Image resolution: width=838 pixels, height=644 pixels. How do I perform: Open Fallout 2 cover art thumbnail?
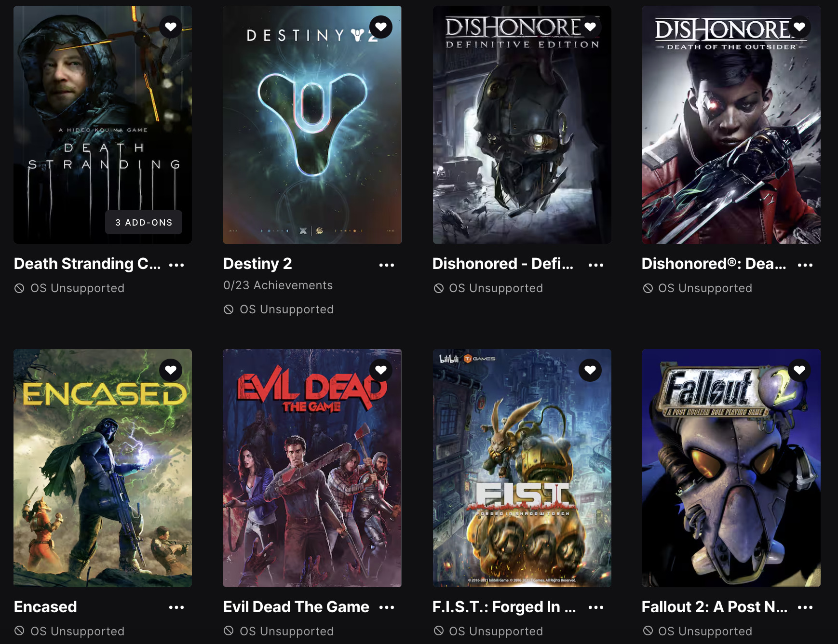[731, 468]
